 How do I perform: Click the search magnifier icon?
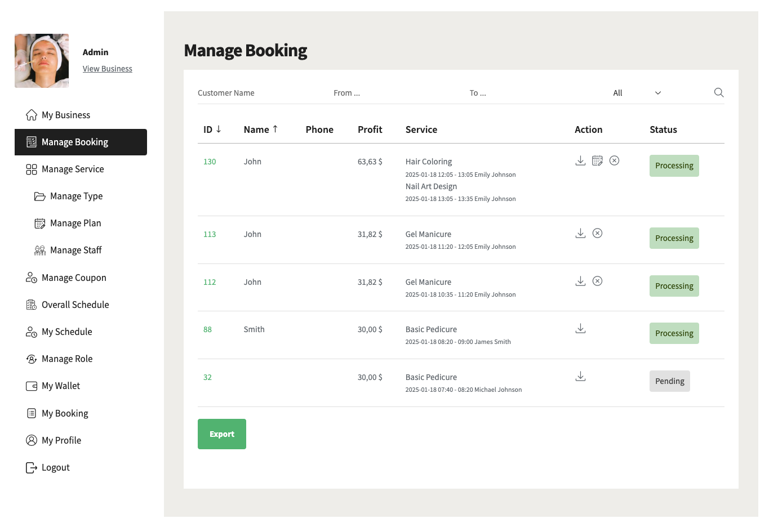(x=718, y=93)
